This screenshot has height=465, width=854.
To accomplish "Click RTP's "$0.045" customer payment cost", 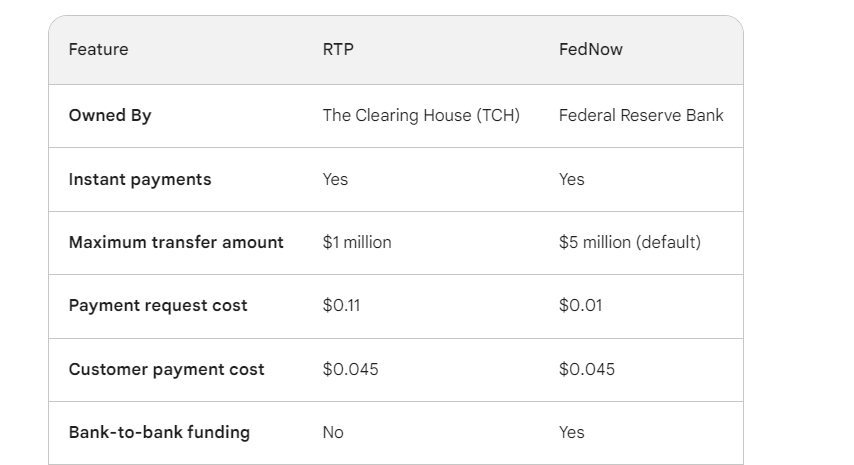I will [350, 369].
